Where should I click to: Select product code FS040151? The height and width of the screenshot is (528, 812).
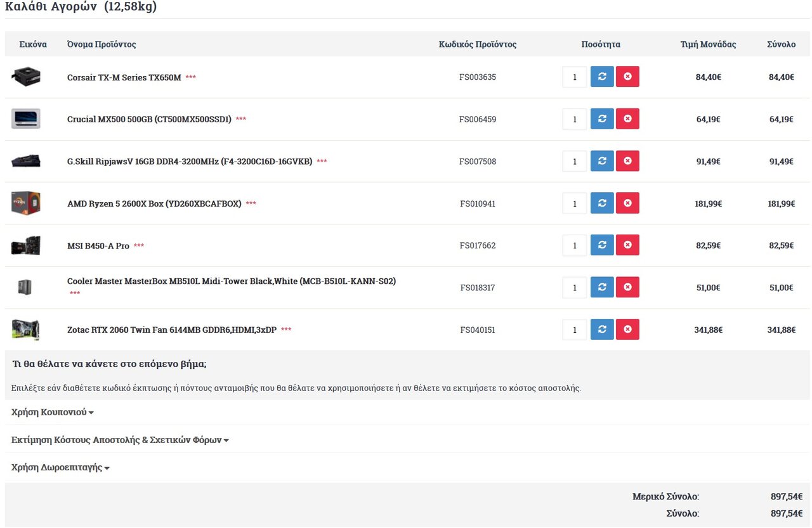pyautogui.click(x=478, y=330)
